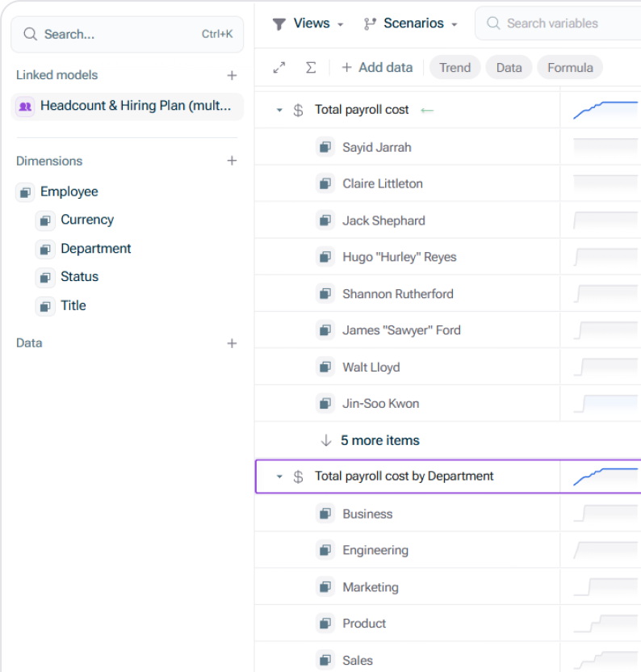
Task: Toggle the Formula column pill
Action: coord(570,68)
